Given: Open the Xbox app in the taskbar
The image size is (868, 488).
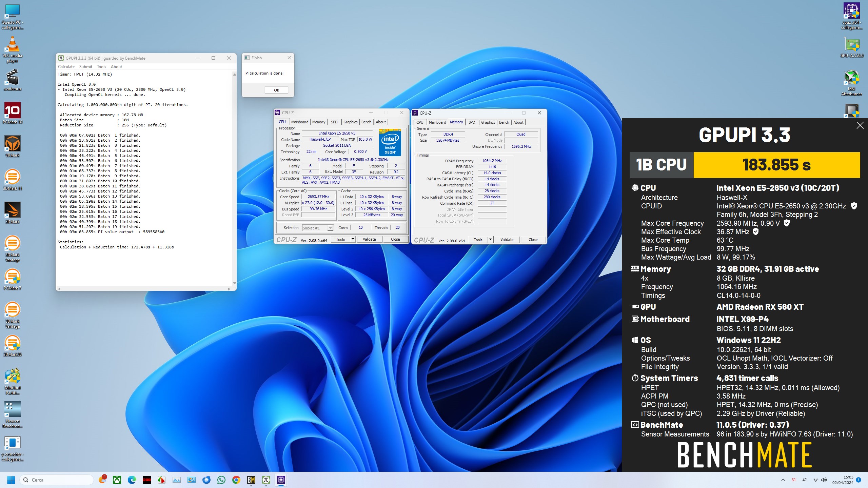Looking at the screenshot, I should (x=117, y=480).
